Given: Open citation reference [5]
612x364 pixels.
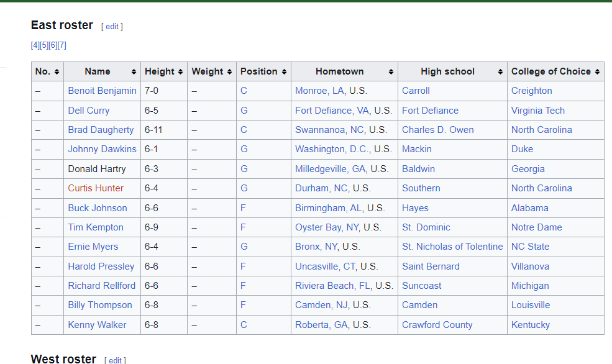Looking at the screenshot, I should (44, 45).
